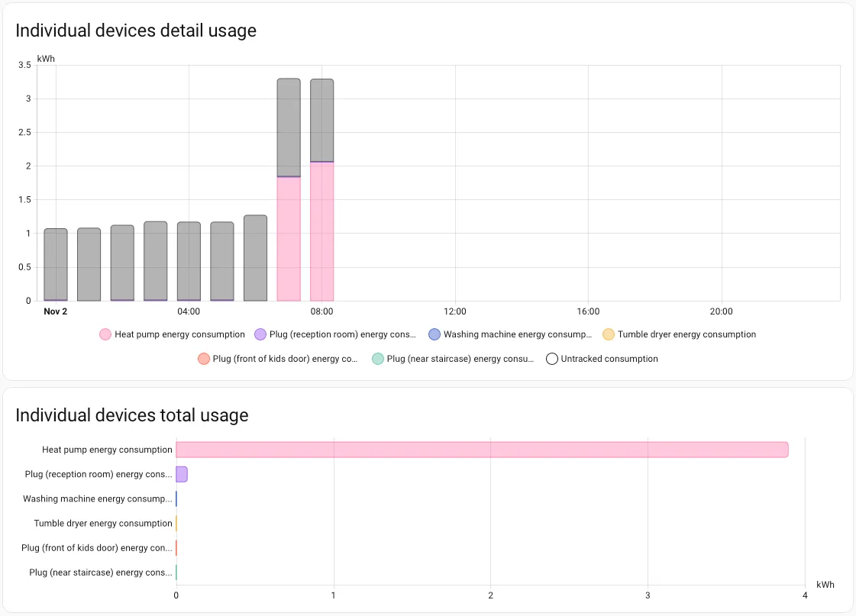Click the 'Nov 2' x-axis label
The image size is (856, 616).
(x=56, y=311)
